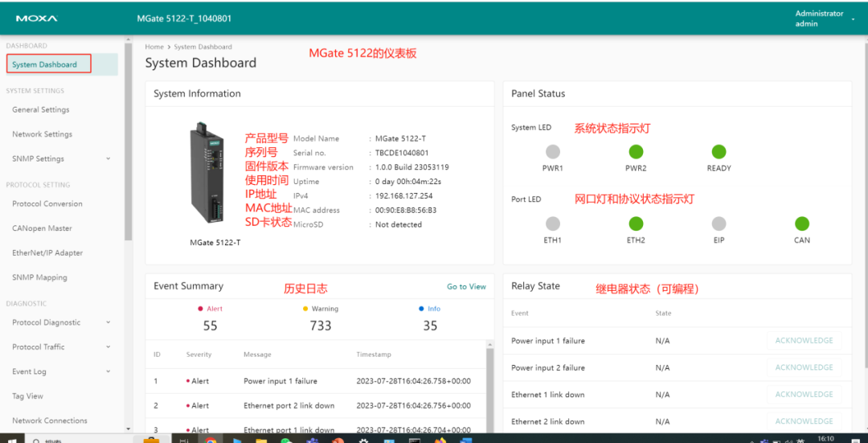Screen dimensions: 868x443
Task: Click the yellow Warning dot in Event Summary
Action: (305, 309)
